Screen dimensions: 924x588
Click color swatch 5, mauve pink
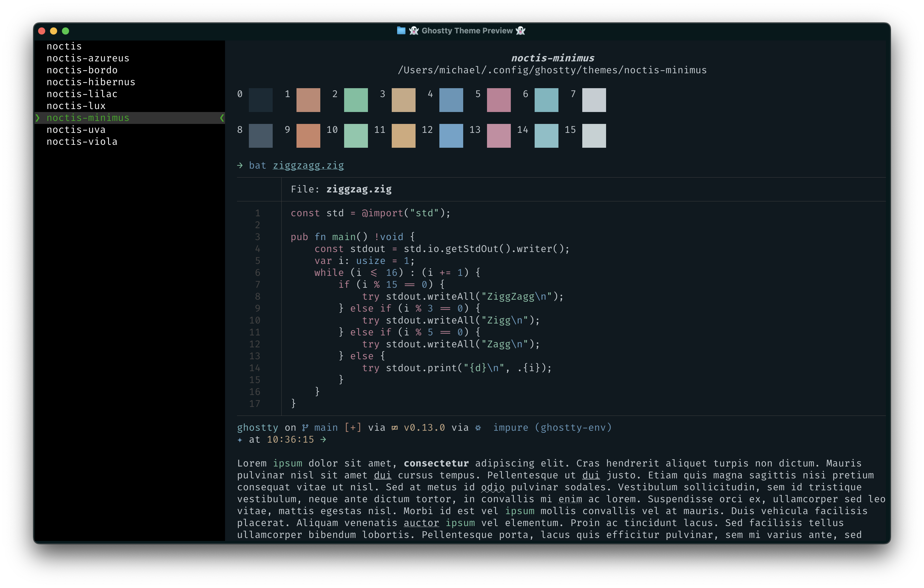coord(498,100)
